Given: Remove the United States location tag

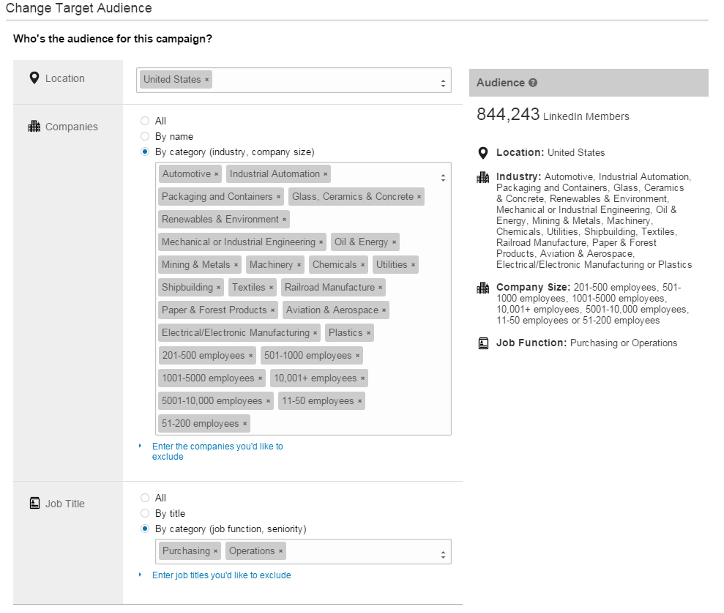Looking at the screenshot, I should click(x=207, y=80).
